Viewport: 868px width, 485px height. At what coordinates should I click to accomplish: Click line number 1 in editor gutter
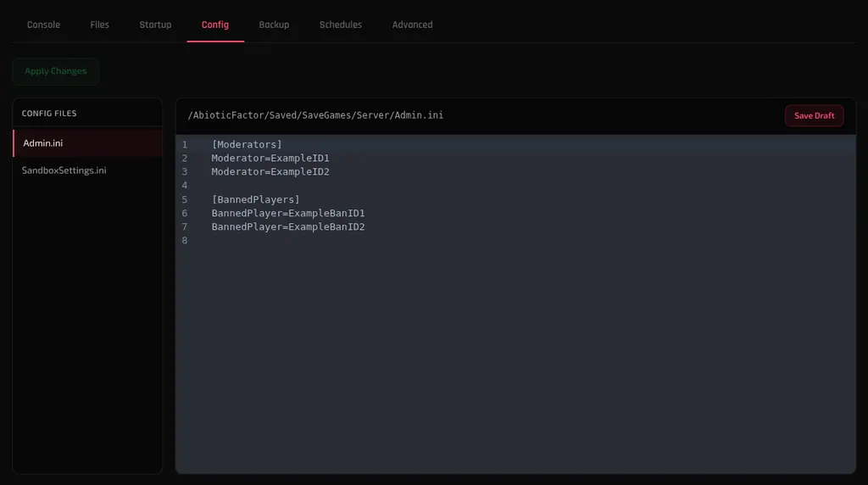point(185,144)
